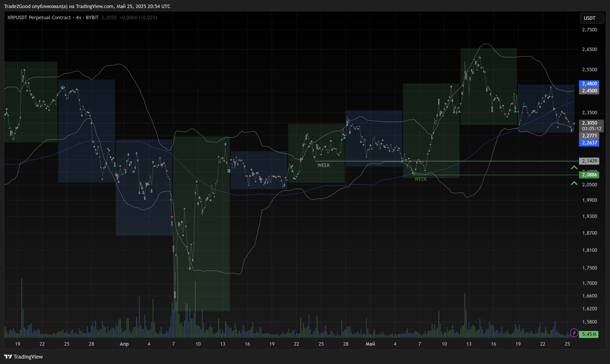Viewport: 610px width, 364px height.
Task: Open the USDT currency selector
Action: click(x=592, y=18)
